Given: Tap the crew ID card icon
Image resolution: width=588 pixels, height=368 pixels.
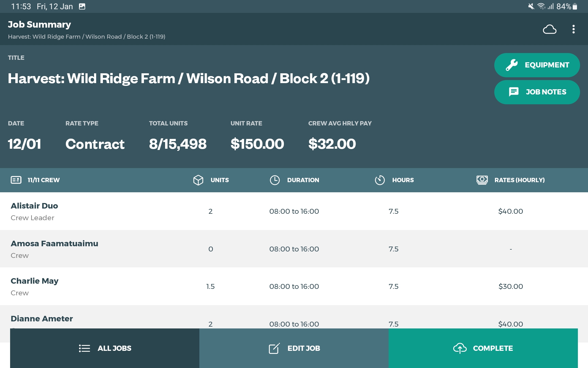Looking at the screenshot, I should point(16,180).
